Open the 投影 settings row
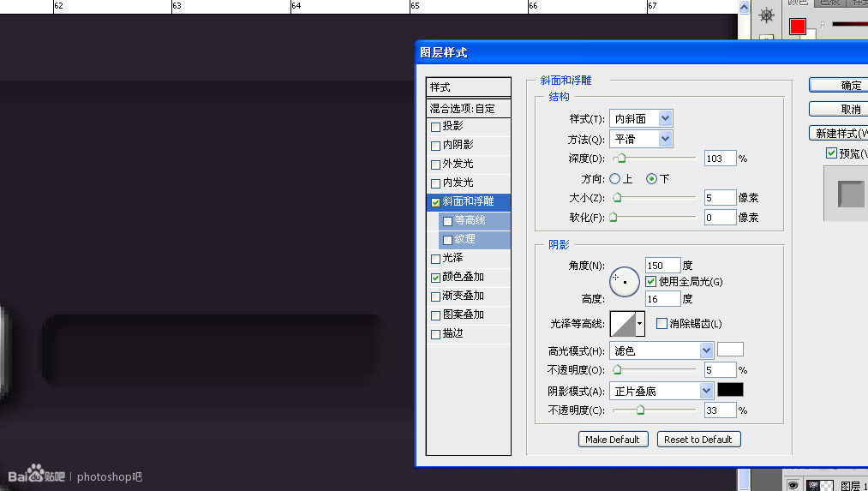Screen dimensions: 868x491 [469, 127]
